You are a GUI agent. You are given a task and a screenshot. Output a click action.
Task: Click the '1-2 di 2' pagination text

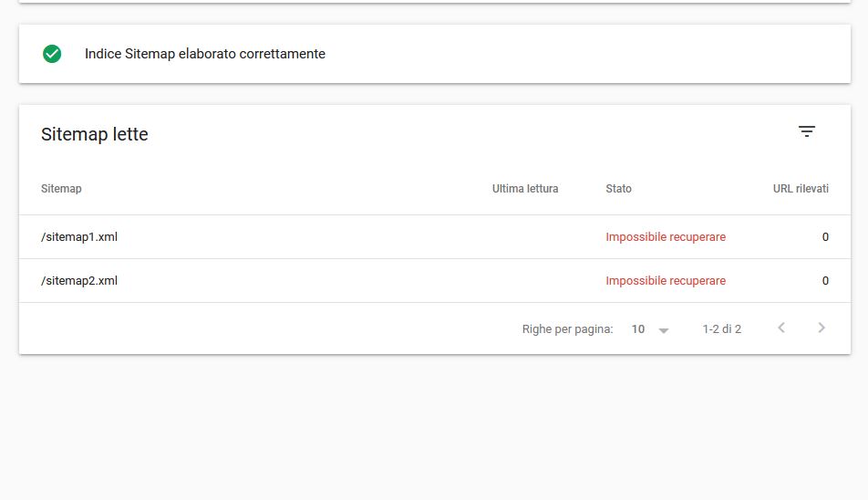tap(722, 328)
